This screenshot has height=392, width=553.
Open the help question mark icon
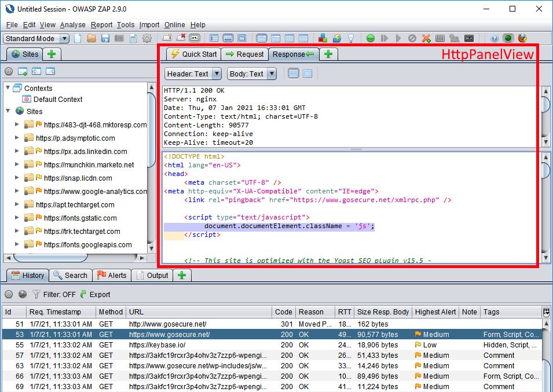(x=495, y=38)
